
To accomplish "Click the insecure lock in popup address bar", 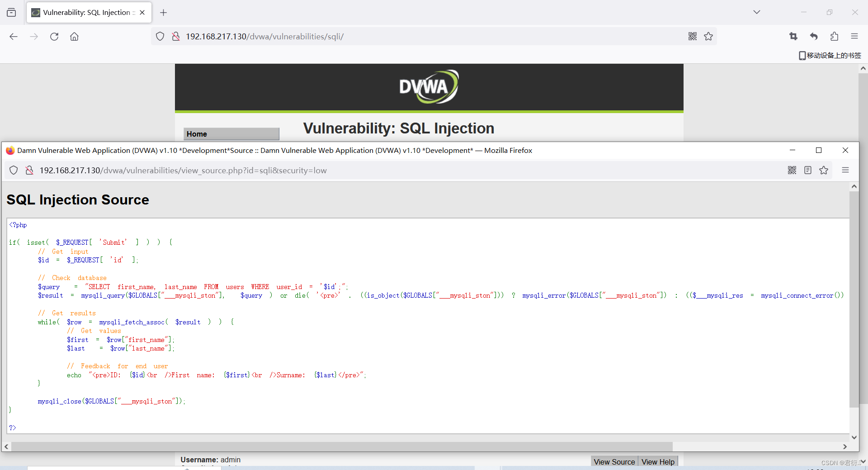I will click(29, 170).
